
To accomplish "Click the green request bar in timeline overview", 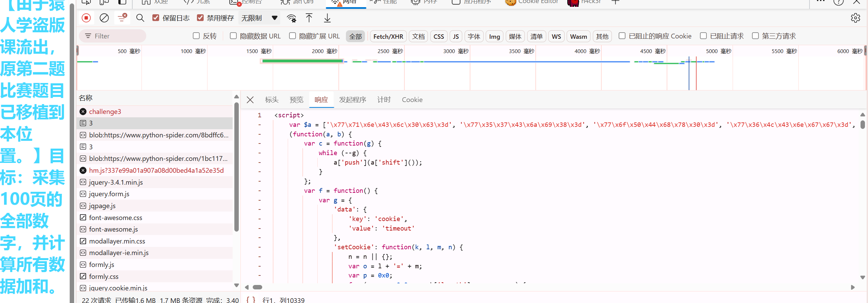I will pyautogui.click(x=302, y=61).
